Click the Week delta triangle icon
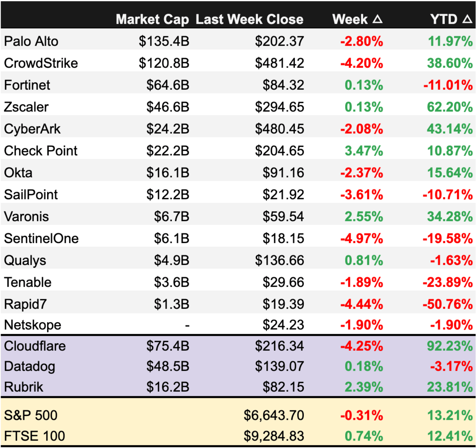Viewport: 476px width, 448px height. point(377,19)
